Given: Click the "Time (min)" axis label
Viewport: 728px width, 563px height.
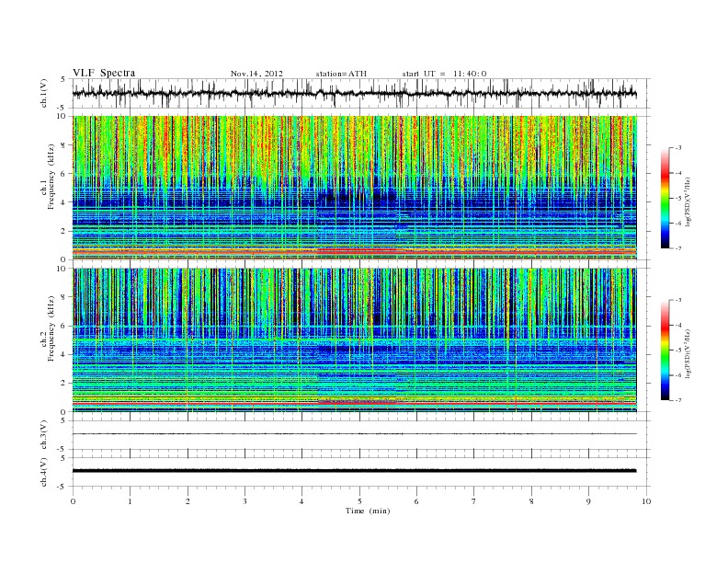Looking at the screenshot, I should coord(368,511).
